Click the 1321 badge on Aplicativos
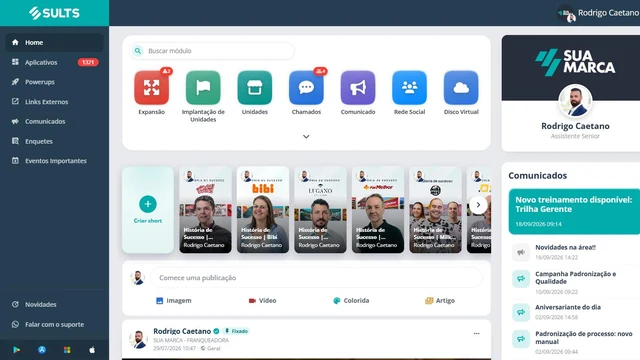Screen dimensions: 640x360 click(x=88, y=62)
